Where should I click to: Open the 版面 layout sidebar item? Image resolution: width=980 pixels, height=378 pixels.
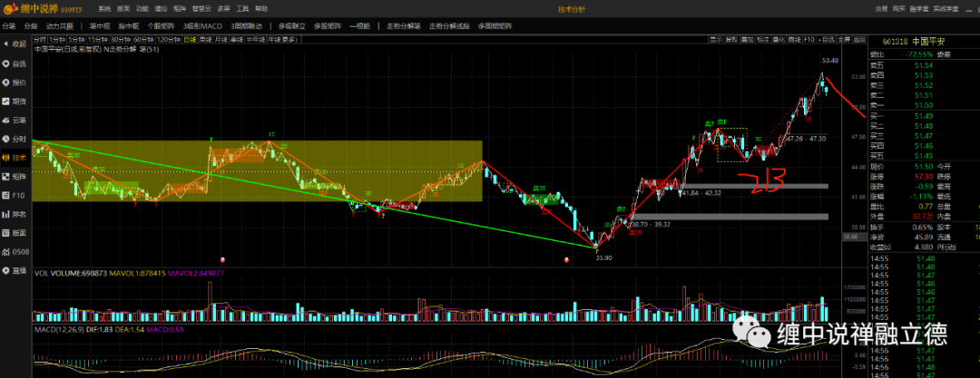click(15, 233)
